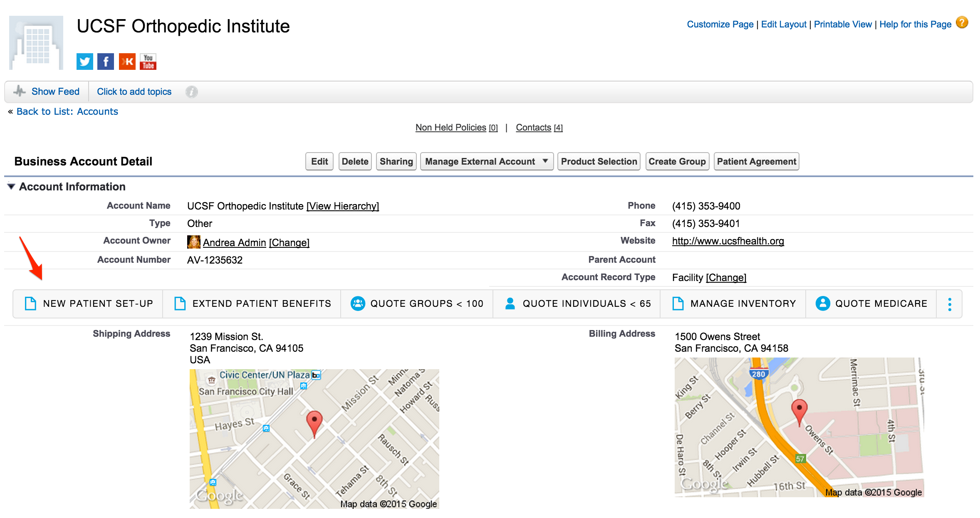Open the Klout social icon

(127, 62)
